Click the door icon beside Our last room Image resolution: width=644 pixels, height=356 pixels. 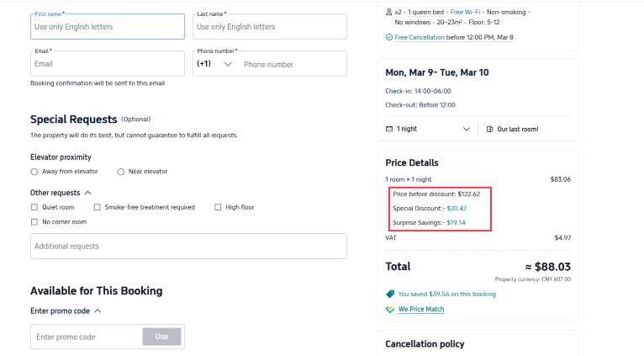click(x=489, y=129)
